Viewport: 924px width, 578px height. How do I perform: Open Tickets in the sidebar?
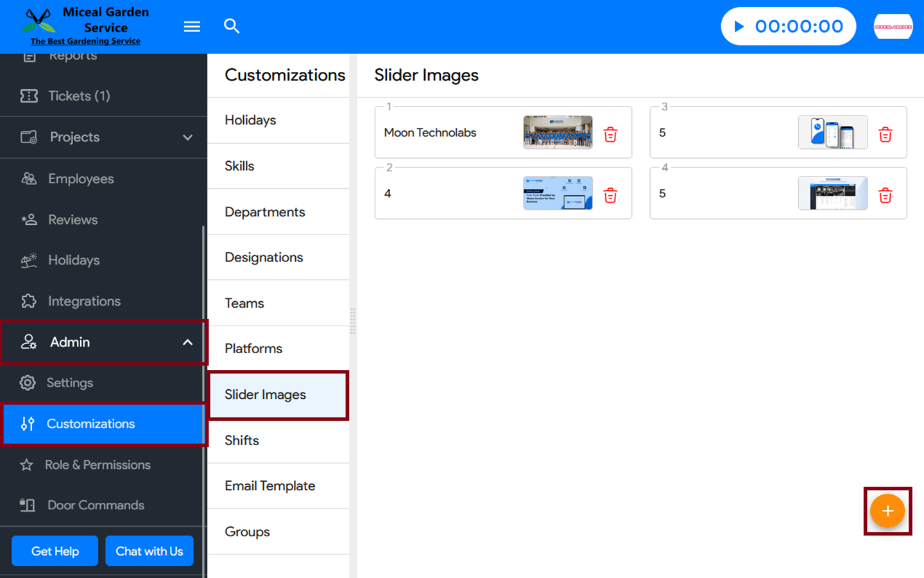(79, 96)
